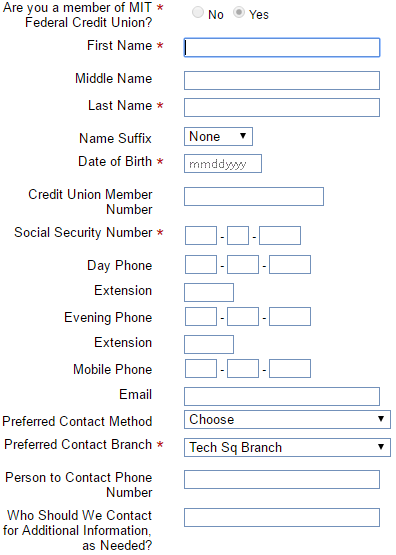
Task: Click the Credit Union Member Number field
Action: coord(254,196)
